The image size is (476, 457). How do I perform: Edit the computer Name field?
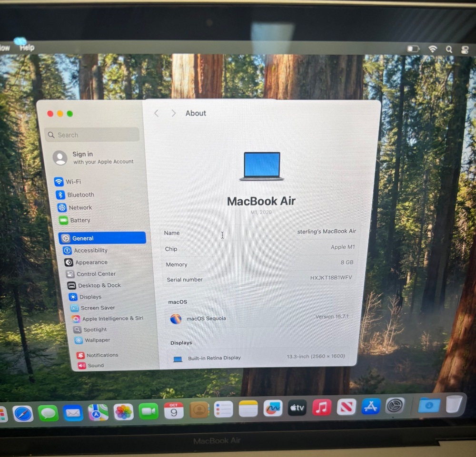pyautogui.click(x=326, y=232)
